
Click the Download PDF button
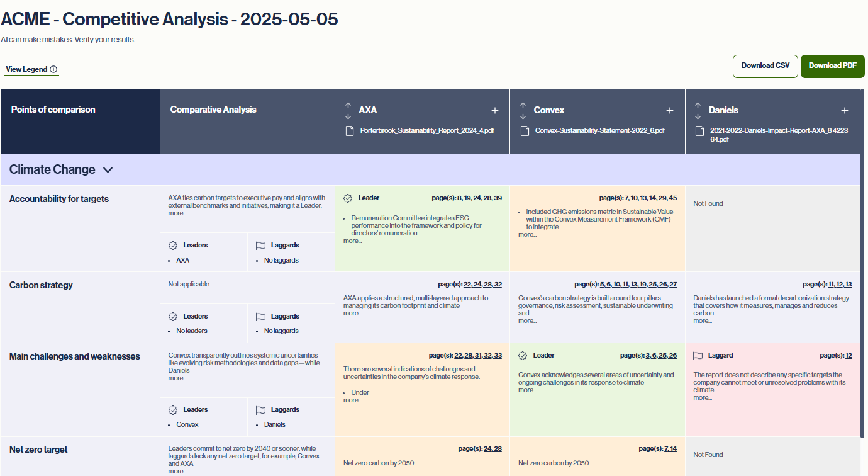pyautogui.click(x=833, y=66)
